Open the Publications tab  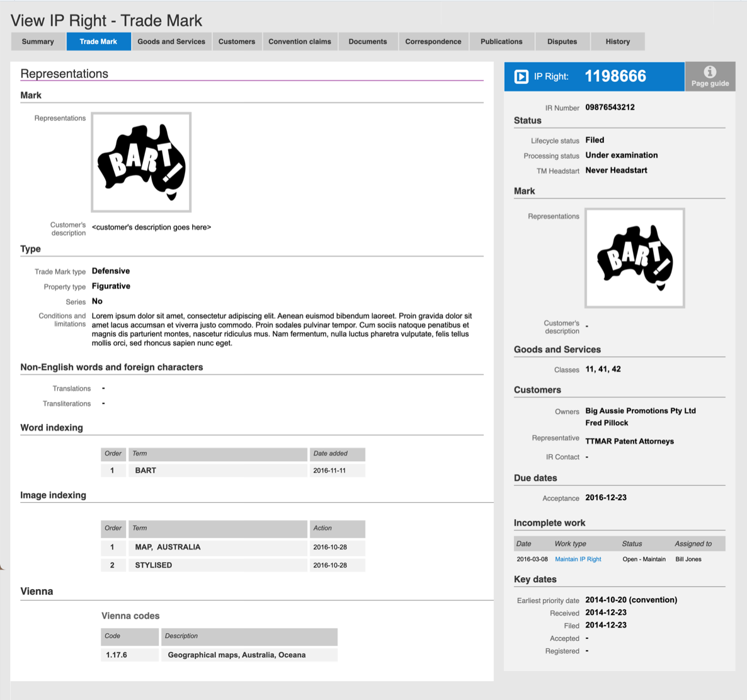pyautogui.click(x=501, y=42)
